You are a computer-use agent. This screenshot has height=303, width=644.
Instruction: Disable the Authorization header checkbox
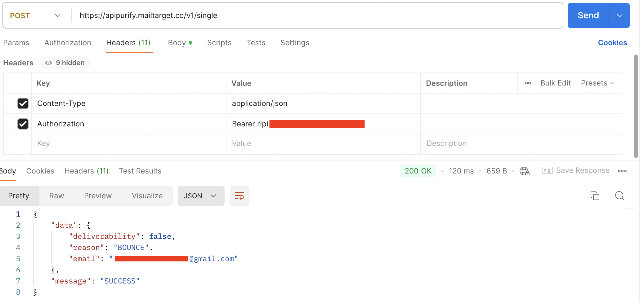[x=23, y=124]
